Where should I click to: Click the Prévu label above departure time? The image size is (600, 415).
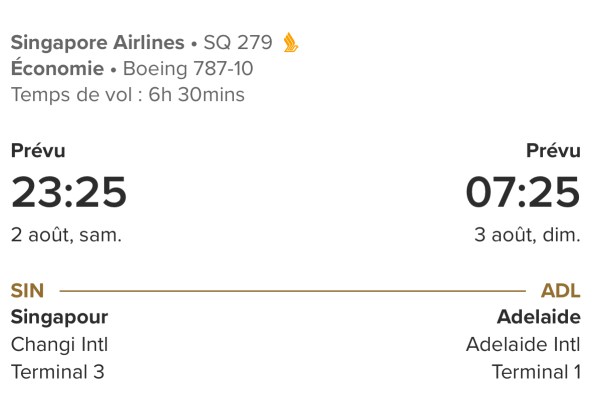point(38,151)
